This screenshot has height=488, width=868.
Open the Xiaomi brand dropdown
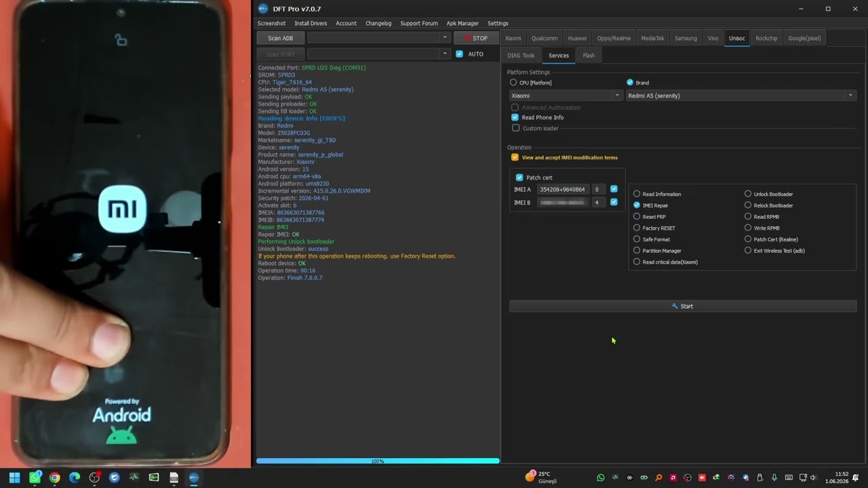tap(566, 96)
